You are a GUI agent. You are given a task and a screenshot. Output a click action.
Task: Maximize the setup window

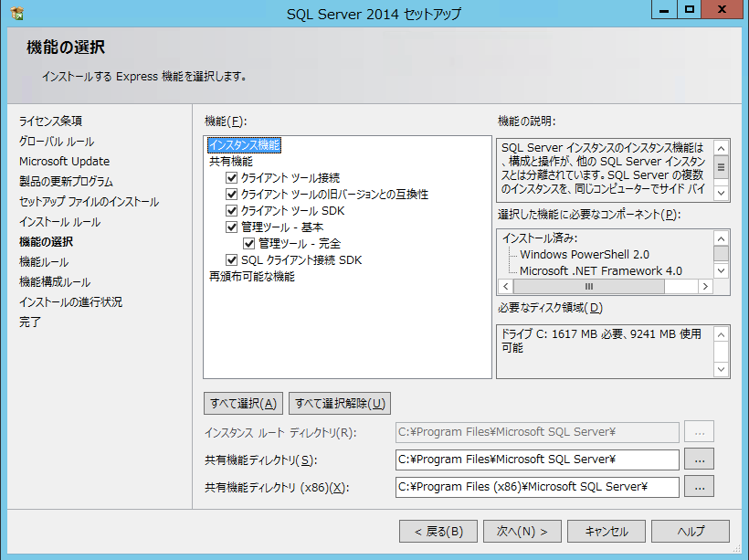pyautogui.click(x=690, y=9)
